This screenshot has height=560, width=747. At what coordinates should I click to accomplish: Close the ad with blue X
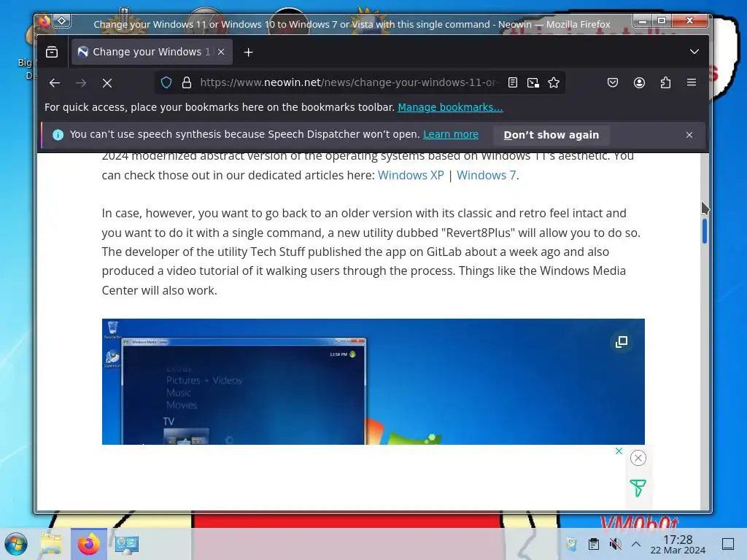point(619,451)
